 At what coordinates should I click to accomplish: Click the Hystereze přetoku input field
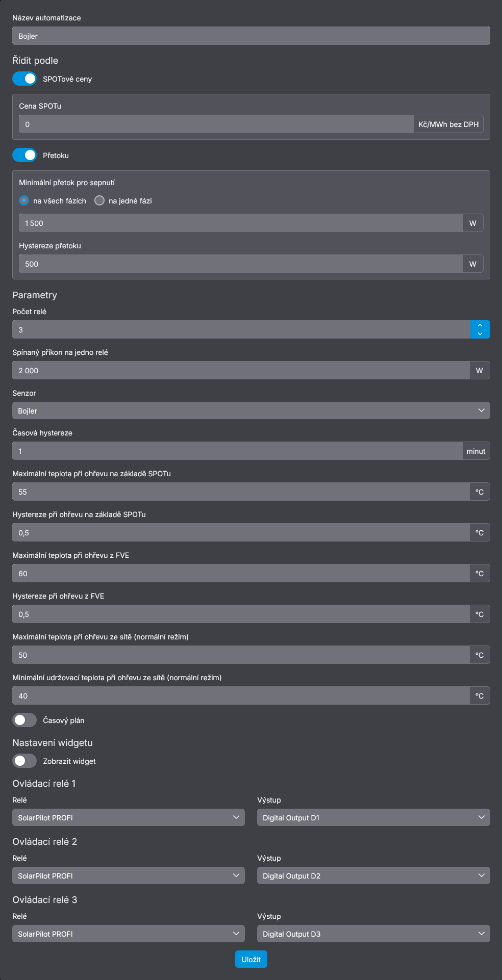coord(241,264)
